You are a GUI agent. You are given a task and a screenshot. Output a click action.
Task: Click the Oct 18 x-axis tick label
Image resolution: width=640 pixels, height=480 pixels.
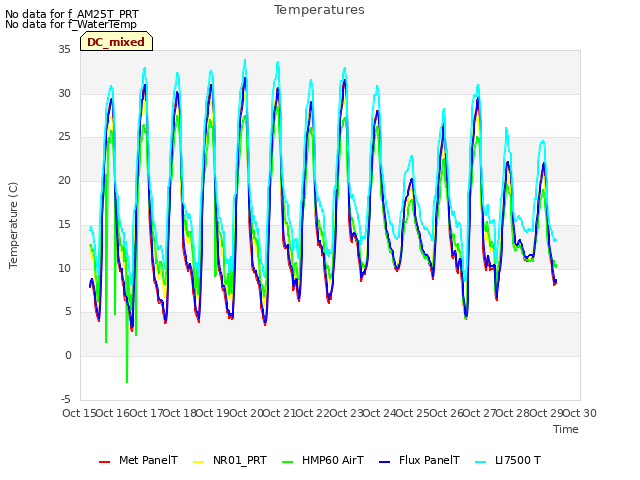pyautogui.click(x=180, y=413)
